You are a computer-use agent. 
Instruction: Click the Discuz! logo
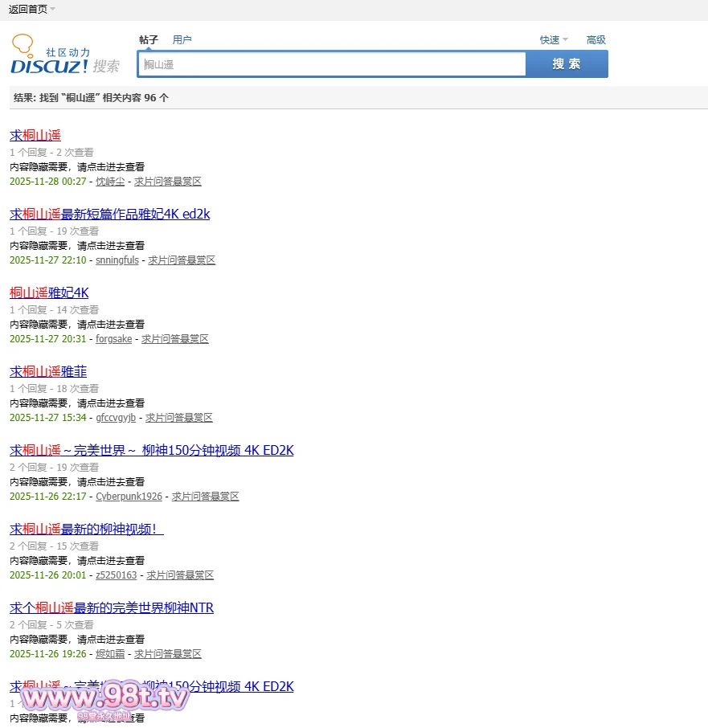tap(50, 58)
